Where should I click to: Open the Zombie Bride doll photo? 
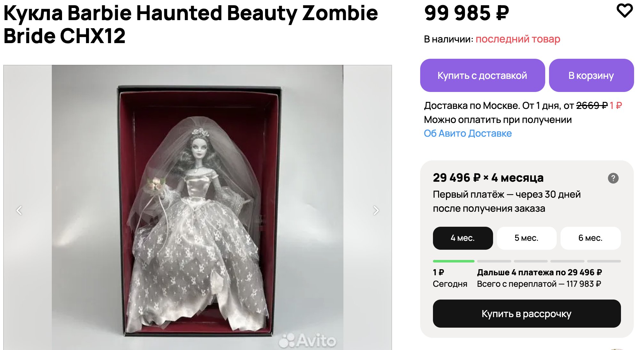[x=197, y=208]
